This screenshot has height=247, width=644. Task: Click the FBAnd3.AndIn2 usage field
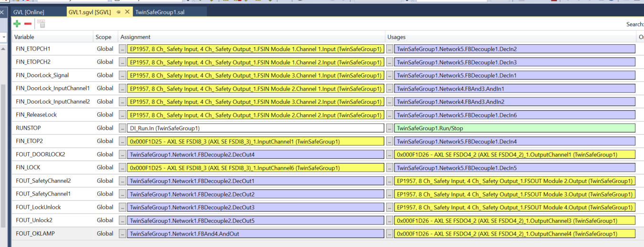point(515,102)
